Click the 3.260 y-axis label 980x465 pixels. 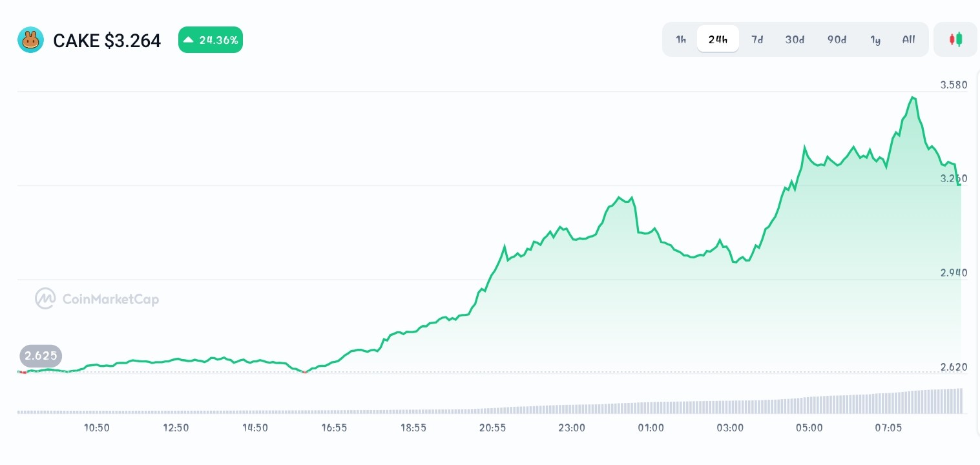[954, 178]
